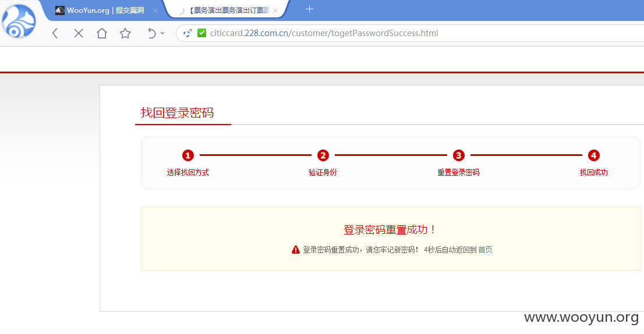Close the WooYun.org tab
644x334 pixels.
click(x=155, y=10)
